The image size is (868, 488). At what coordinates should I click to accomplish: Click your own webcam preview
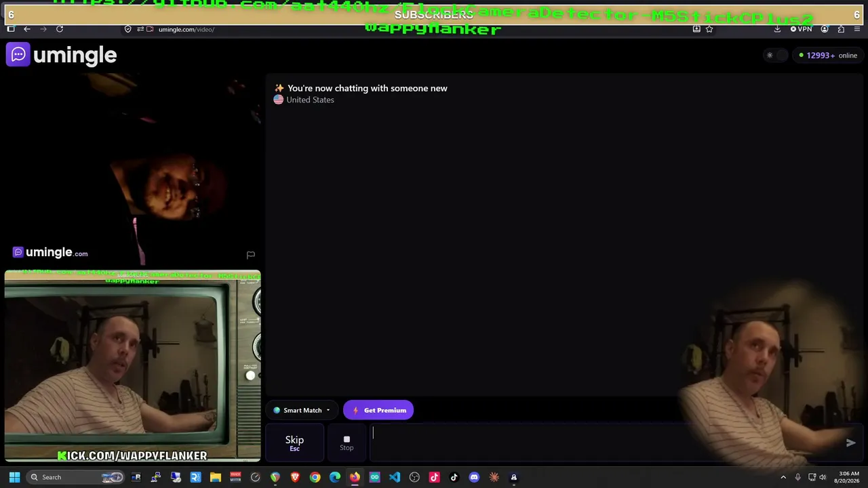pos(132,366)
